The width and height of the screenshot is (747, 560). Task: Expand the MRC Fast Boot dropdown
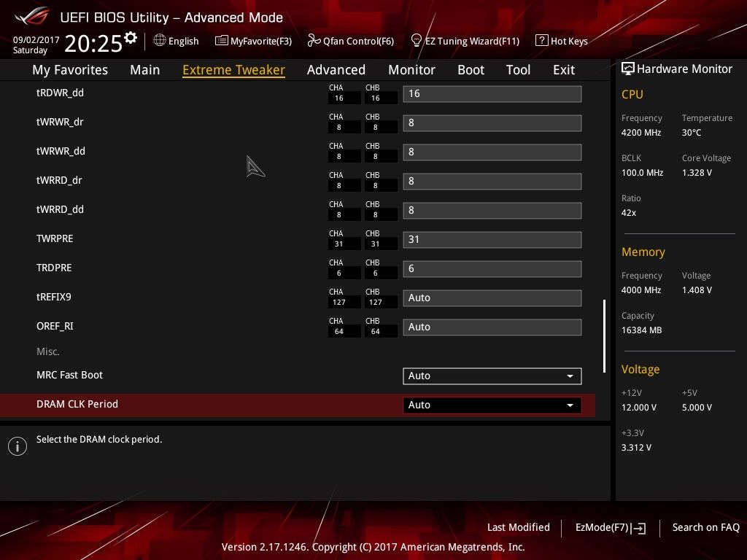click(492, 376)
